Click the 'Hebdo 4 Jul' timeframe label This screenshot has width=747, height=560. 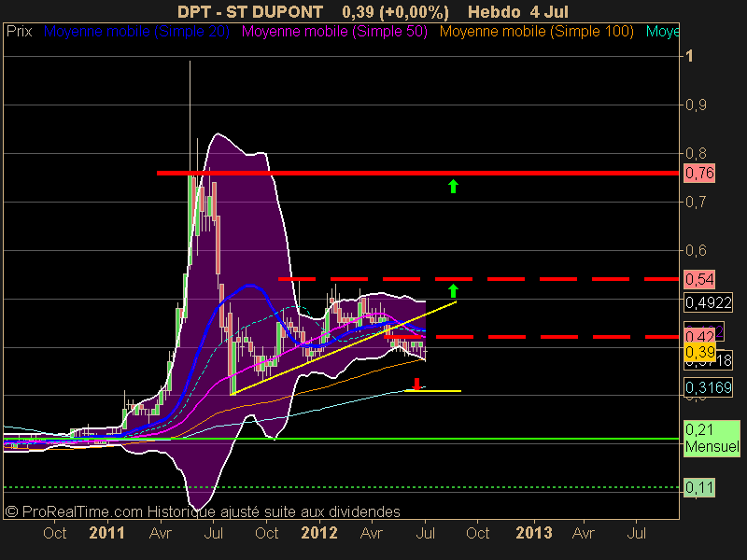coord(518,11)
